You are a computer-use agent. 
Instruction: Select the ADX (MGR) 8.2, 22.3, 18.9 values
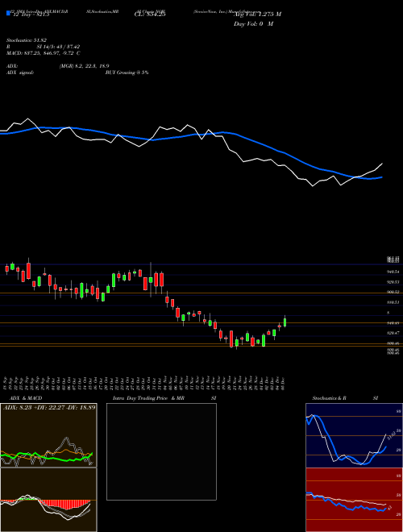84,66
